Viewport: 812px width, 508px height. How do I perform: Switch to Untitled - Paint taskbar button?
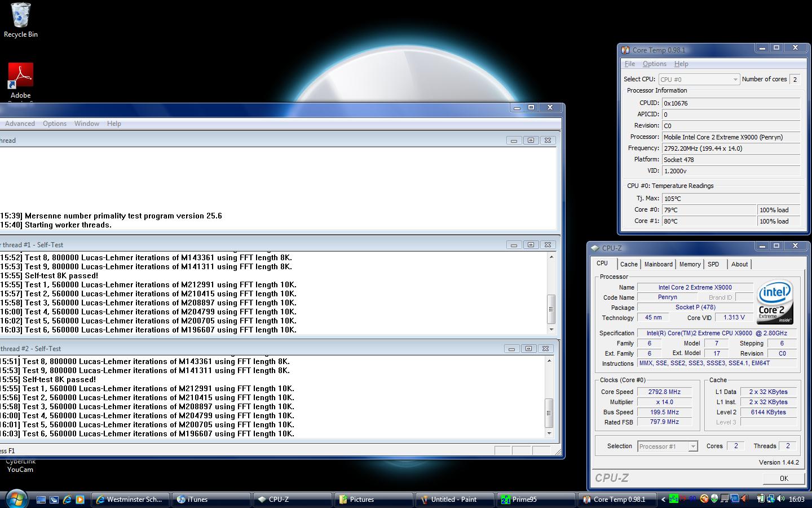(454, 500)
